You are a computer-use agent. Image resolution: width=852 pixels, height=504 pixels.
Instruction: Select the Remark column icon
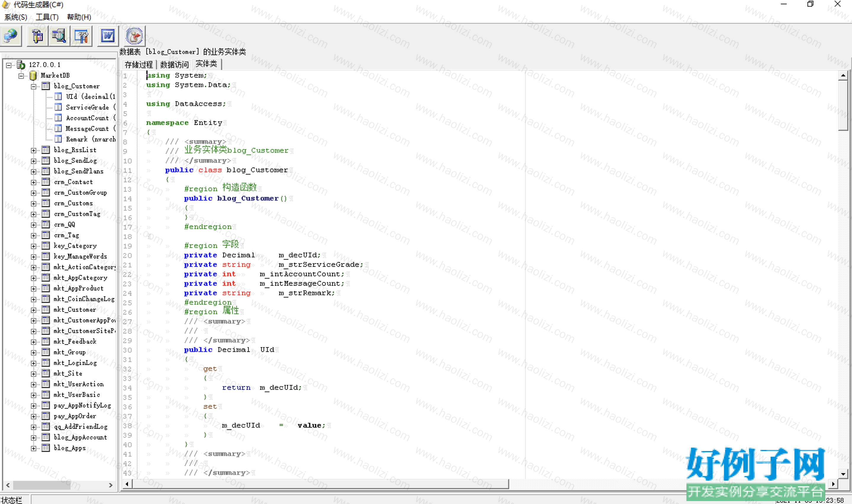[58, 139]
